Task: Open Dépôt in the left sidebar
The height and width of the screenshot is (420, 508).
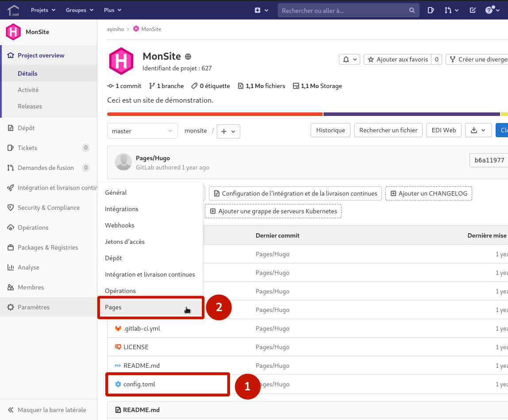Action: 26,128
